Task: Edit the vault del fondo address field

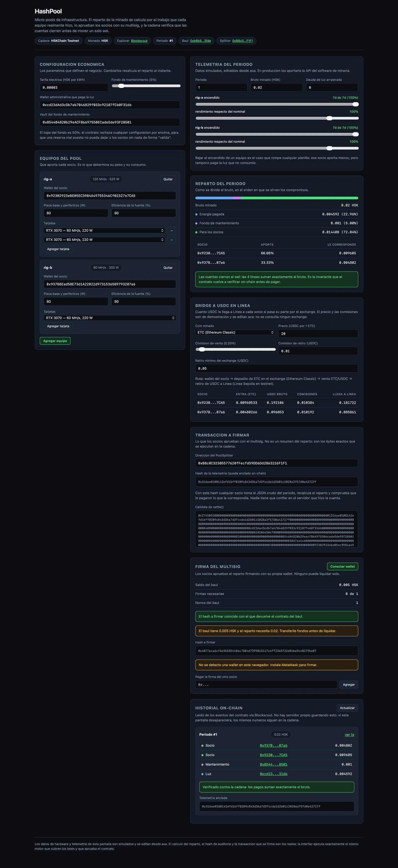Action: pos(110,122)
